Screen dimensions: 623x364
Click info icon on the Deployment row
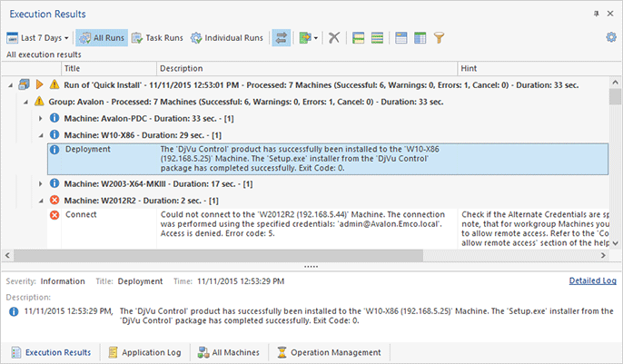pos(54,150)
